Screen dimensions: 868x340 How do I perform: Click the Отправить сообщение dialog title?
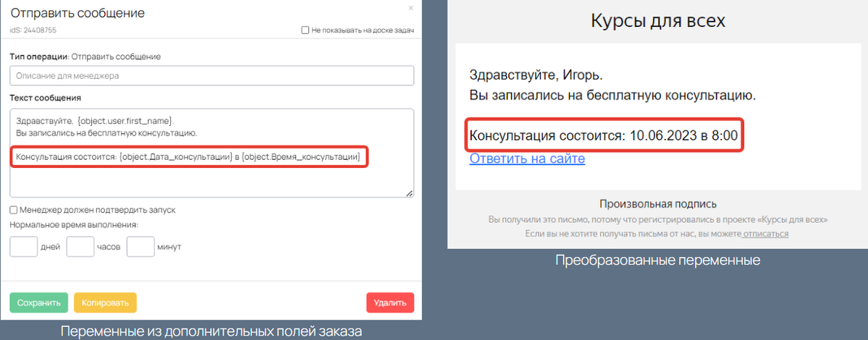point(77,13)
